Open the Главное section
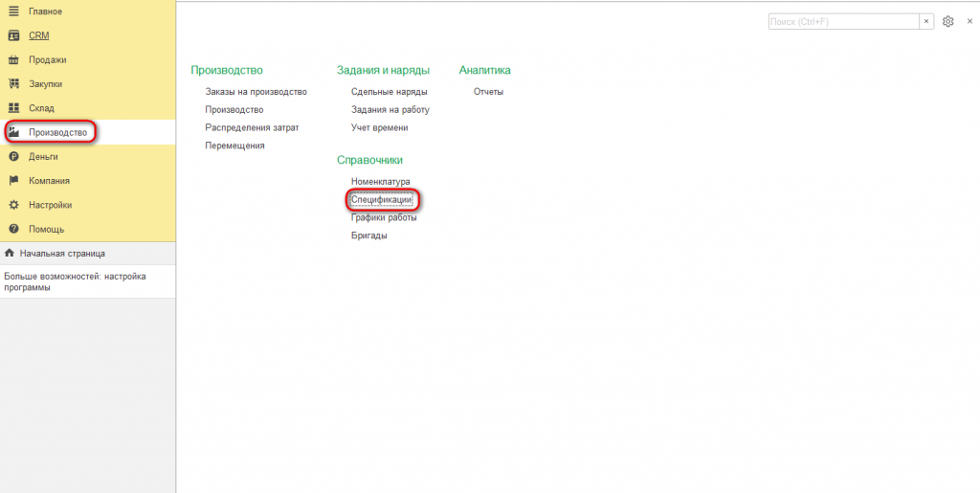 45,11
